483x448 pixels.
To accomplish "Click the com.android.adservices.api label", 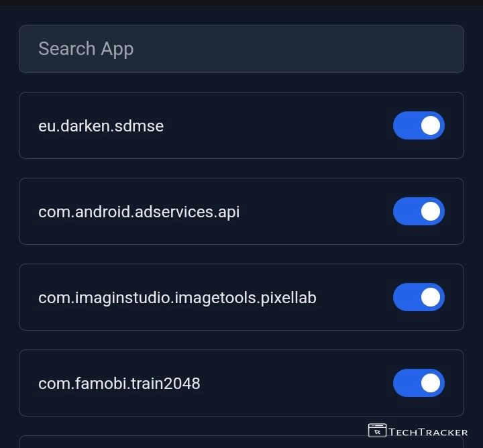I will [139, 212].
